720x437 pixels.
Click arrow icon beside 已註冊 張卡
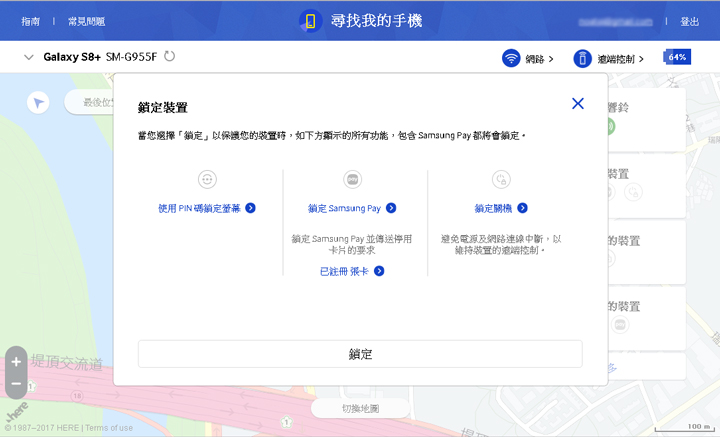[x=379, y=271]
